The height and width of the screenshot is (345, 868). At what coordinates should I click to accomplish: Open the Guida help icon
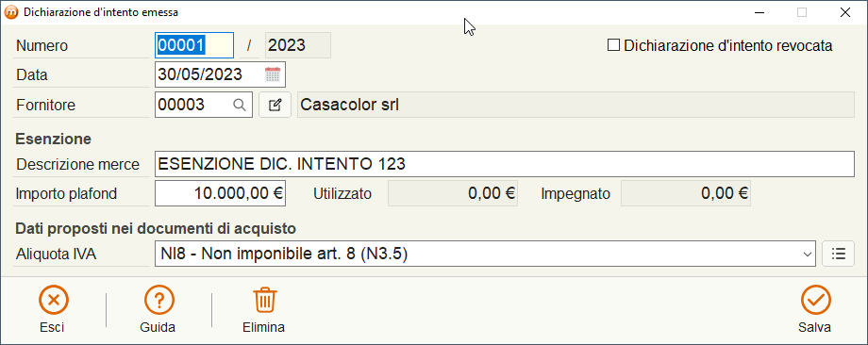159,300
